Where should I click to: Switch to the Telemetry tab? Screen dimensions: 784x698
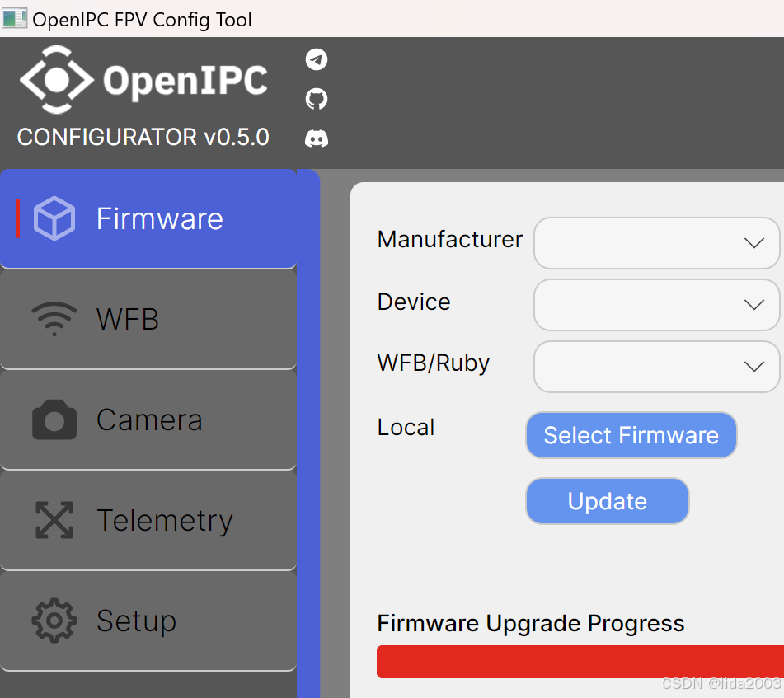pyautogui.click(x=148, y=521)
